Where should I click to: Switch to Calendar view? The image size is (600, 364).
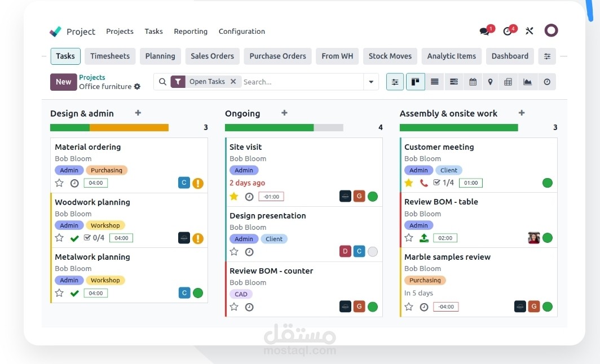pos(473,82)
